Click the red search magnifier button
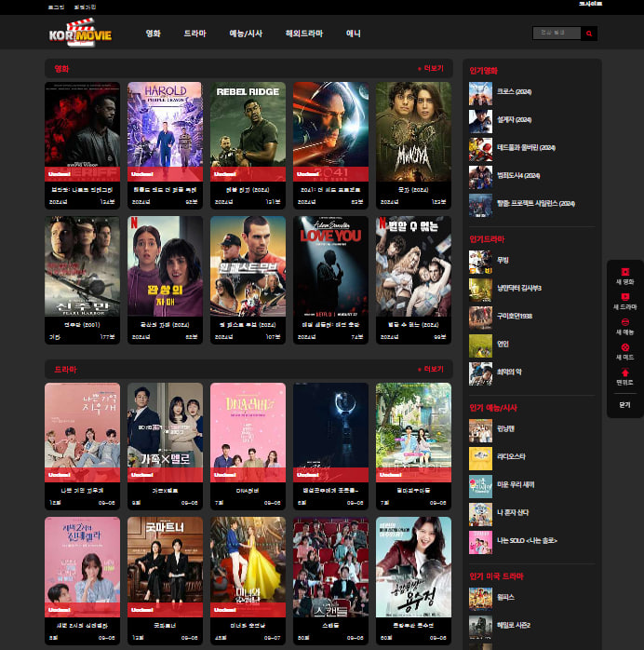Image resolution: width=644 pixels, height=650 pixels. pyautogui.click(x=588, y=34)
